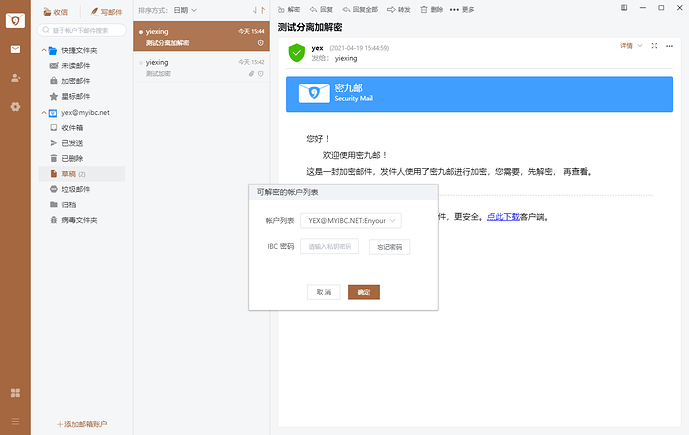Open 更多 more options in toolbar
This screenshot has height=435, width=689.
pos(462,10)
